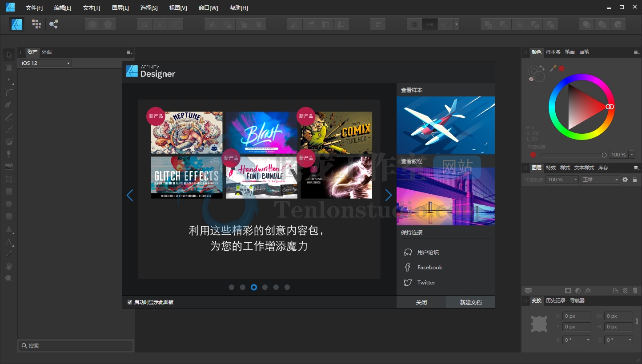Select the Designer persona icon

17,24
